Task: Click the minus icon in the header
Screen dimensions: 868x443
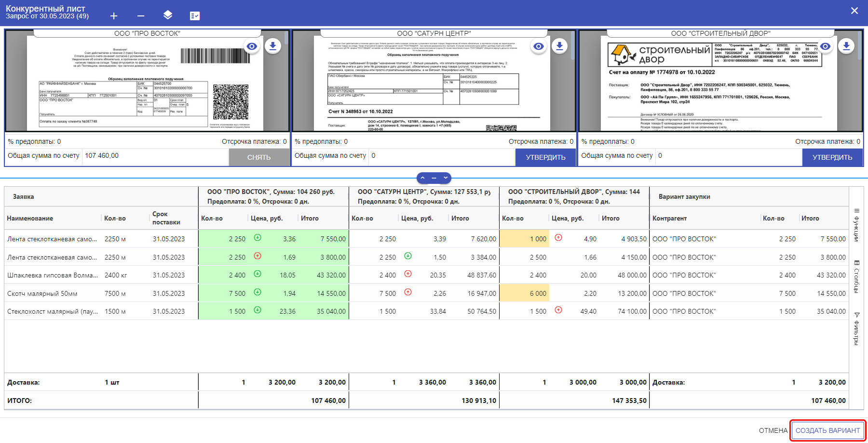Action: (x=141, y=16)
